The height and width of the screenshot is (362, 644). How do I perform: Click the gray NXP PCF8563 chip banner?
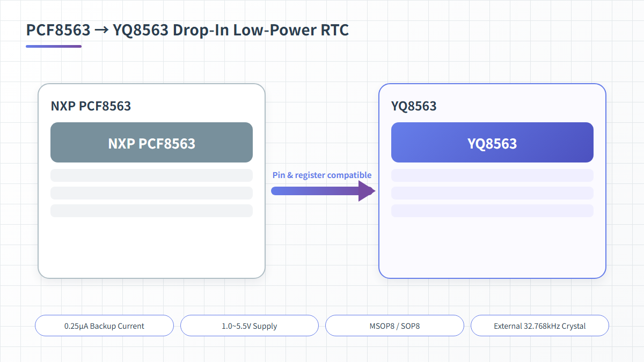[151, 143]
